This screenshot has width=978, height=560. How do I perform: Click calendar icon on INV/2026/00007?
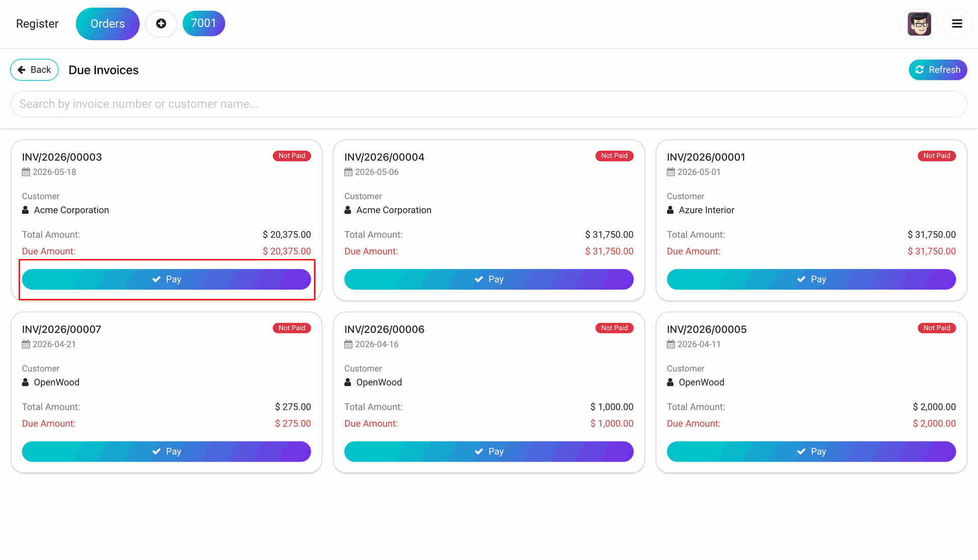26,344
